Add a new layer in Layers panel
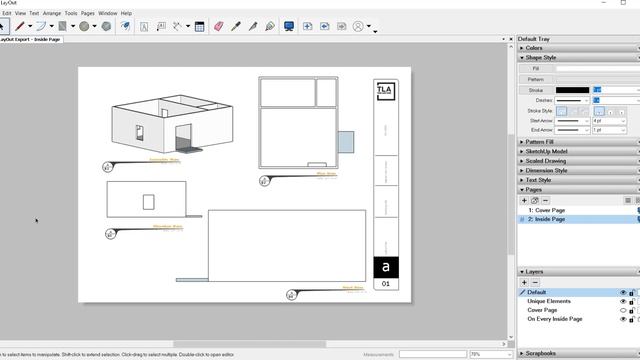 [x=524, y=282]
